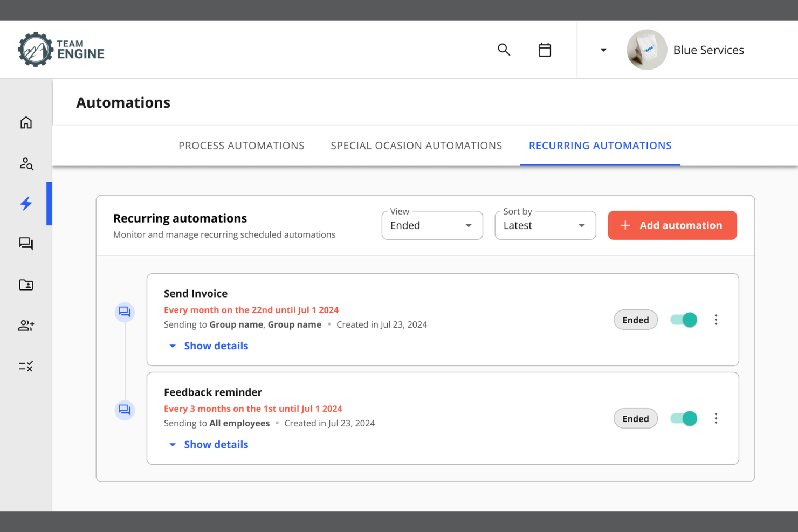Viewport: 798px width, 532px height.
Task: Switch to Process Automations tab
Action: pos(241,146)
